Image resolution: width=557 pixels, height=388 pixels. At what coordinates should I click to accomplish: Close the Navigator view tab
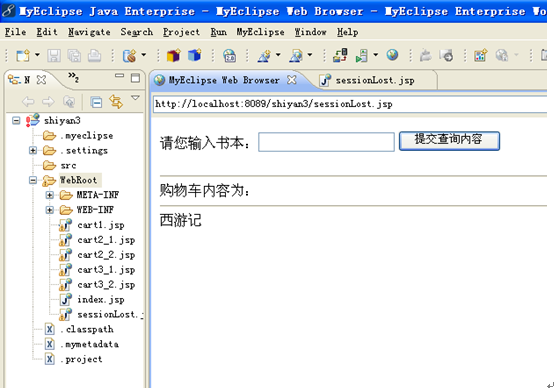click(x=42, y=80)
